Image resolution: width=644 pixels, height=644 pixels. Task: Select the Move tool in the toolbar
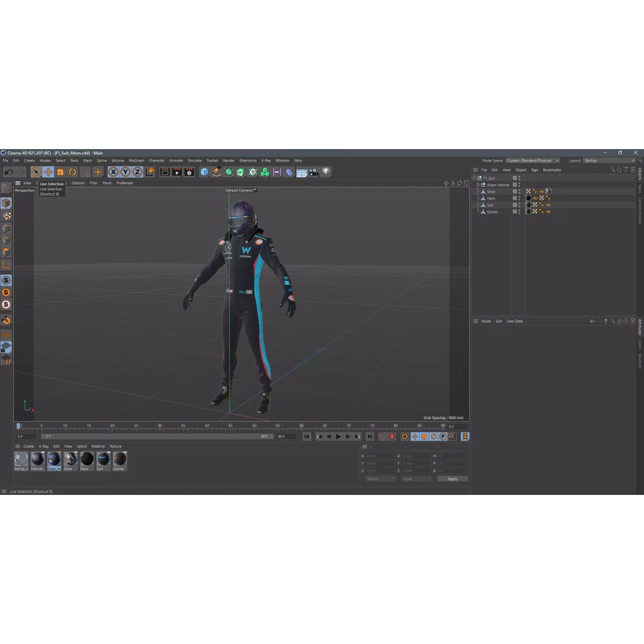click(48, 172)
